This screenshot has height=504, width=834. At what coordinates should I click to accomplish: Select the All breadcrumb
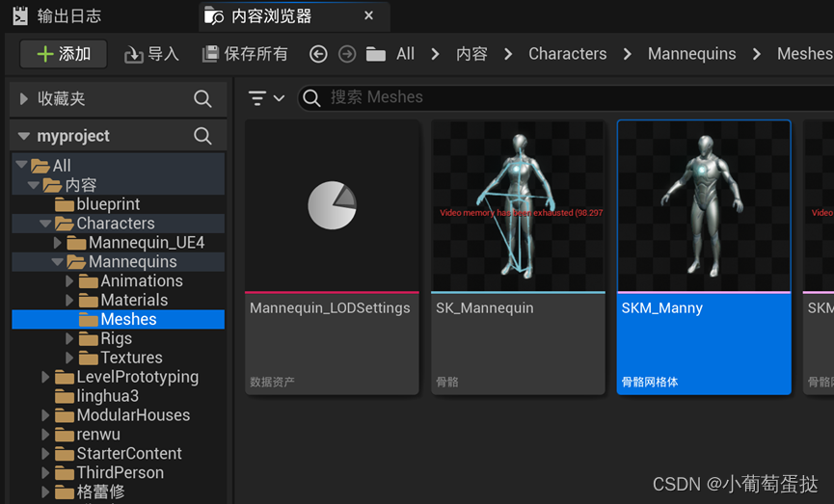[405, 54]
